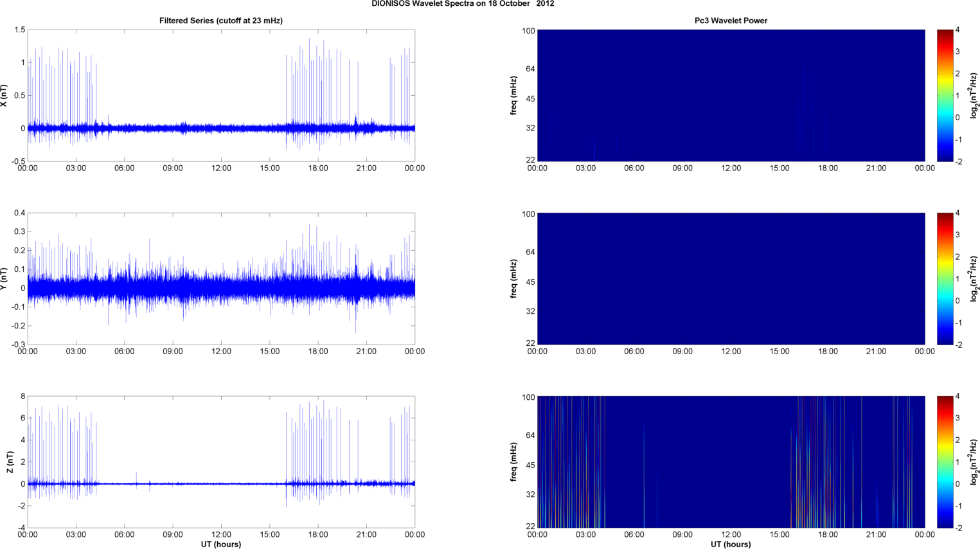
Task: Click 'UT (hours)' label under the Z time series
Action: point(221,544)
